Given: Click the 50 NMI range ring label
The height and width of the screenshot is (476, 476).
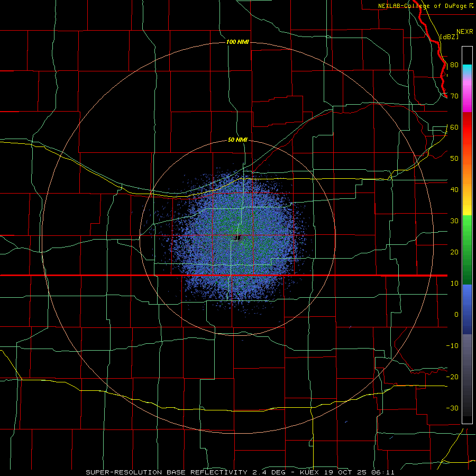Looking at the screenshot, I should point(237,140).
